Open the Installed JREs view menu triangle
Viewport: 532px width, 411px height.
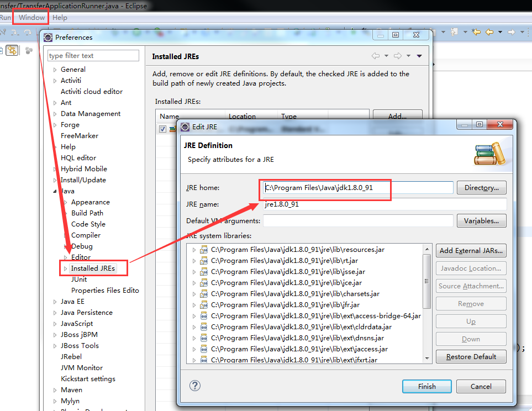pos(419,56)
